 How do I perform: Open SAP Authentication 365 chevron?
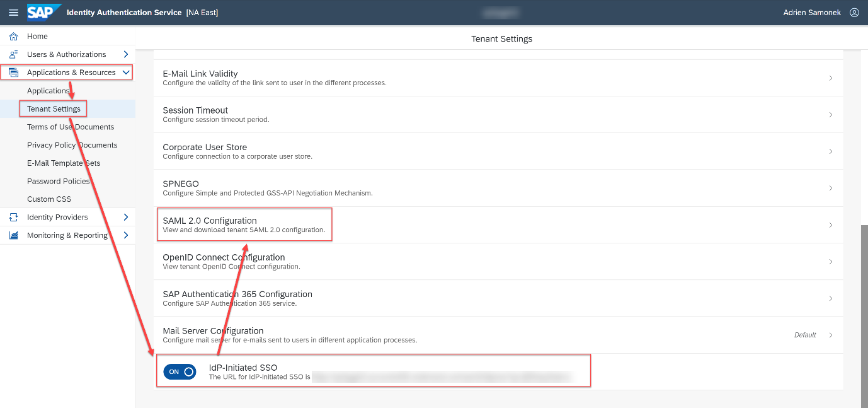[x=831, y=298]
